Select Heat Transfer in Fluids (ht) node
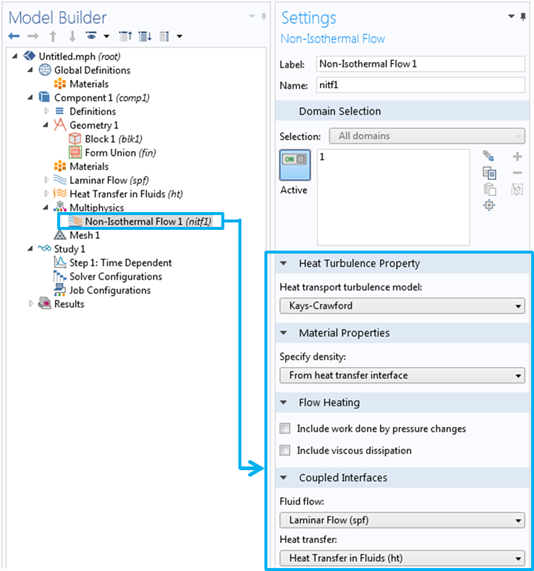 click(x=126, y=194)
